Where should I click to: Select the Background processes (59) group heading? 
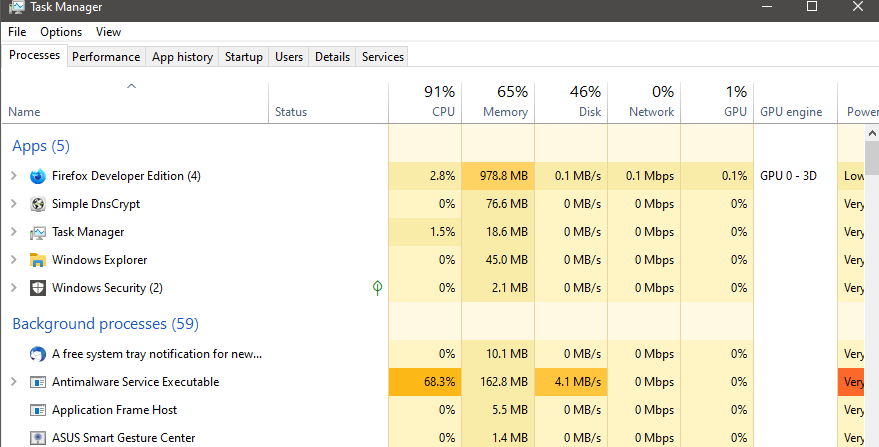pos(105,324)
